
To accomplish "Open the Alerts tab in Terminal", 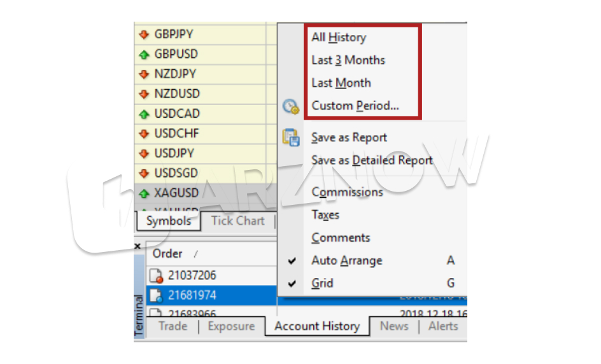I will coord(443,326).
